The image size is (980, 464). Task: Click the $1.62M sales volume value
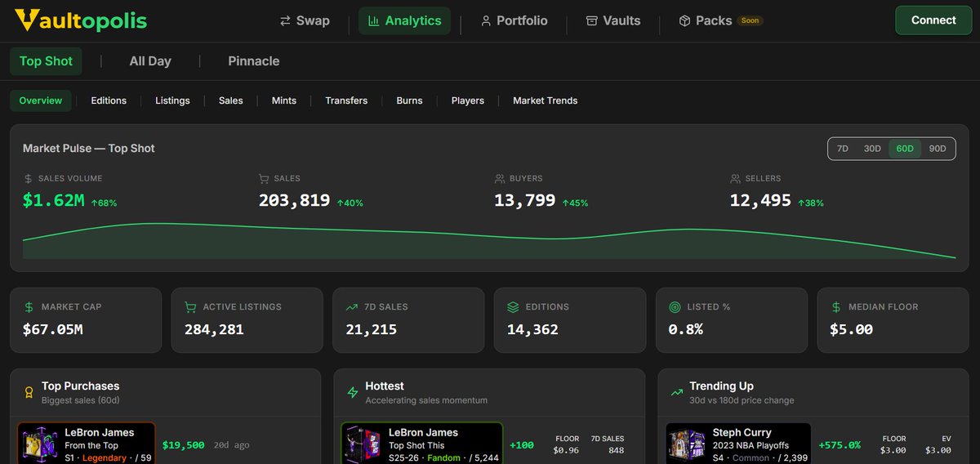tap(54, 200)
